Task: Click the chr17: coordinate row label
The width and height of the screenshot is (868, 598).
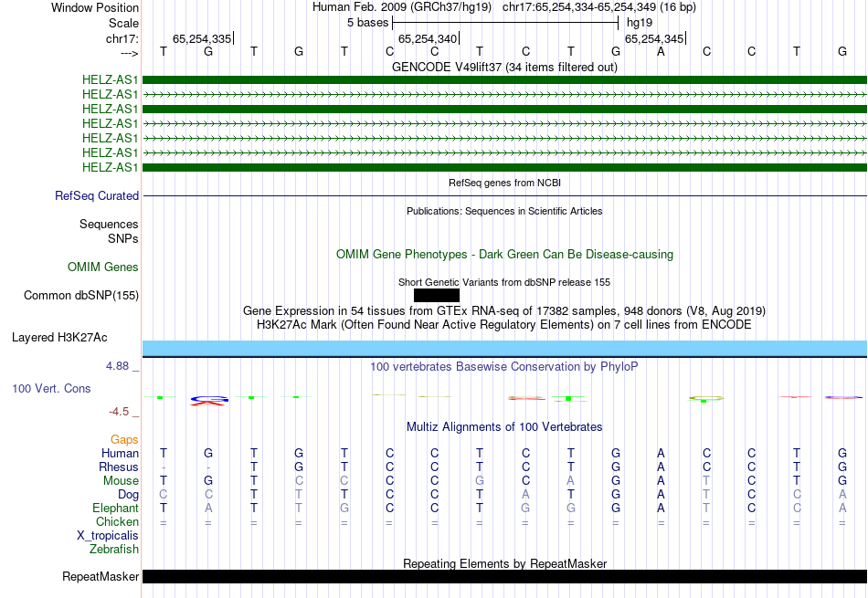Action: pos(122,38)
